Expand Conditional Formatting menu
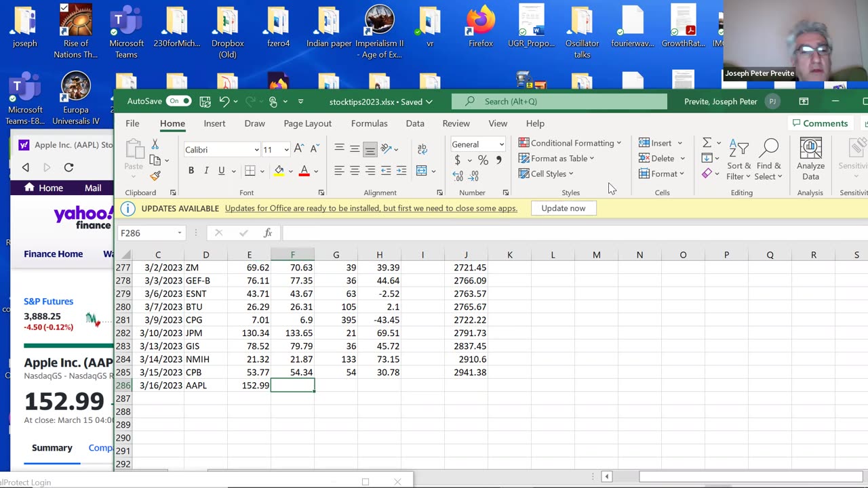 [570, 143]
